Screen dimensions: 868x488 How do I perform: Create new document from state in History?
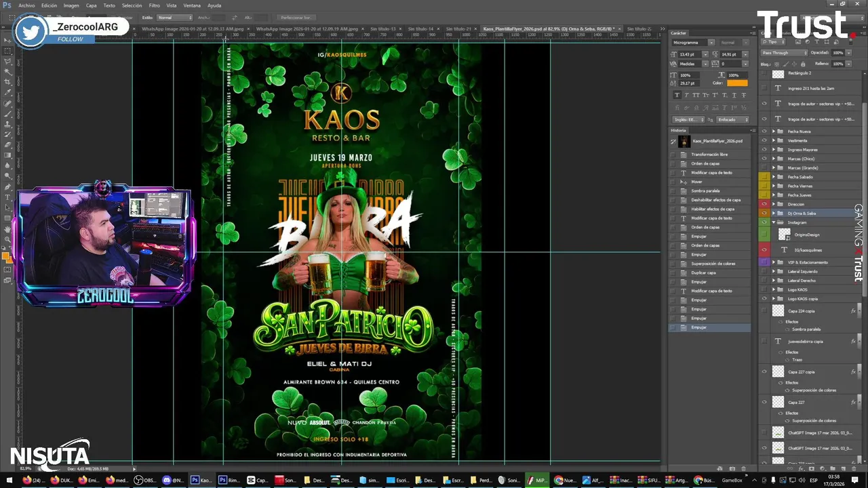[x=719, y=468]
